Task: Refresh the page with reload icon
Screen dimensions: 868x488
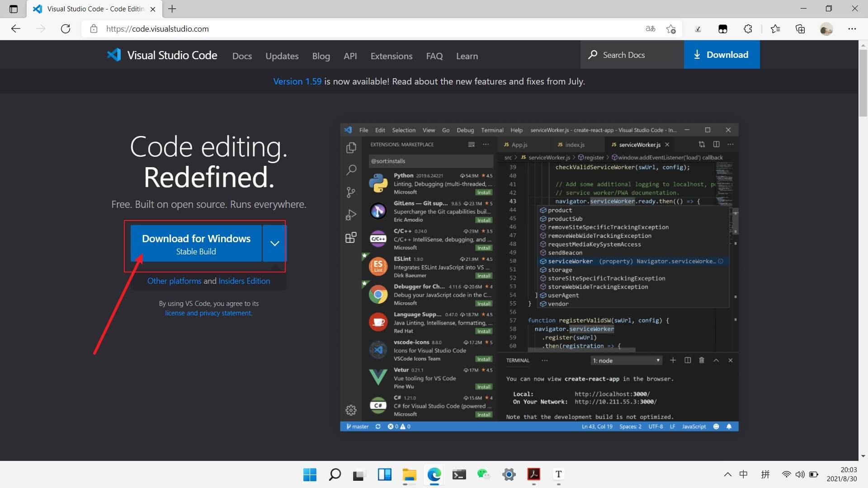Action: [x=66, y=29]
